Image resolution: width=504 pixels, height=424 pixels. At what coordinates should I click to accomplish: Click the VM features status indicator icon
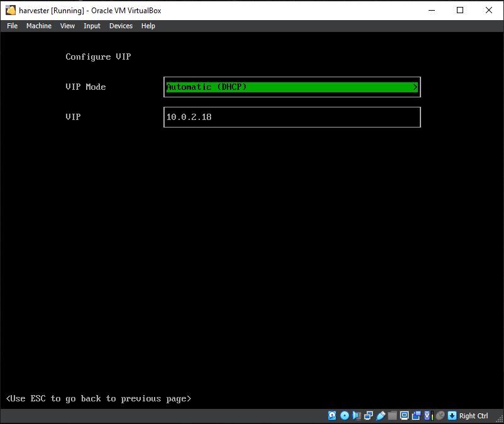[x=427, y=415]
